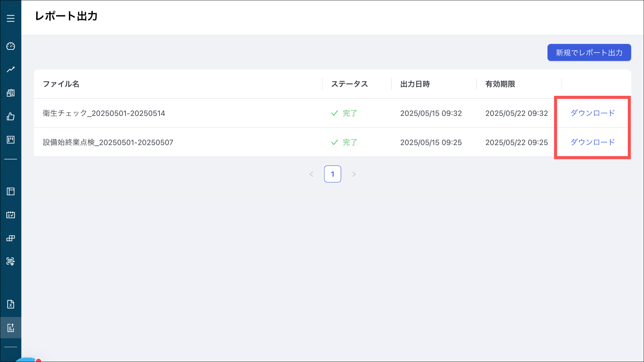Click the thumbs-up sidebar icon
The height and width of the screenshot is (362, 644).
pyautogui.click(x=11, y=117)
